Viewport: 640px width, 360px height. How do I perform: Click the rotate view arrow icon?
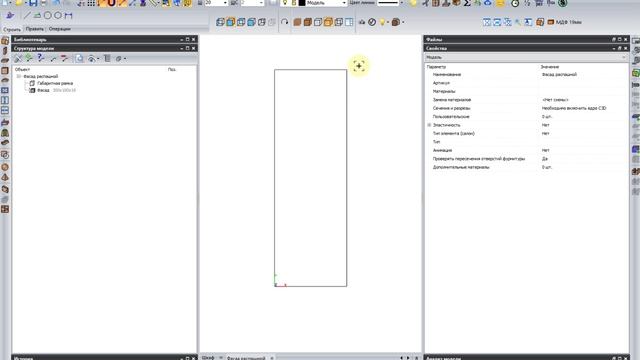[284, 22]
